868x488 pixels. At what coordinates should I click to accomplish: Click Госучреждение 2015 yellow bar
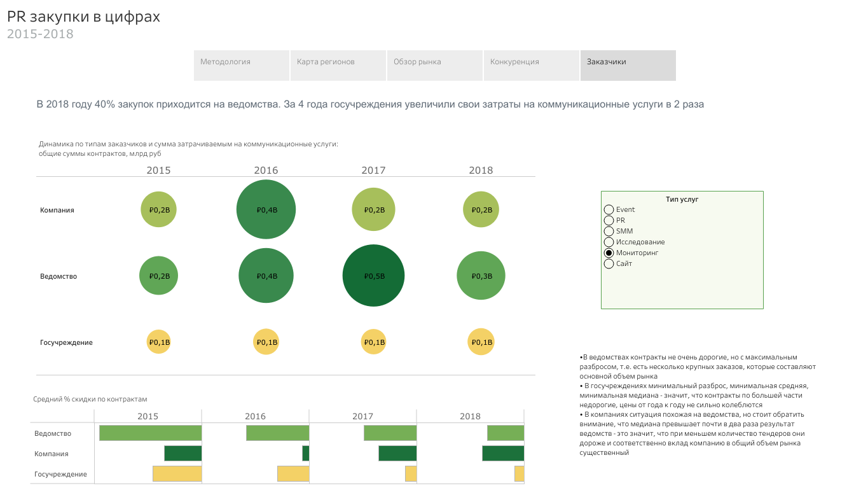pos(177,473)
